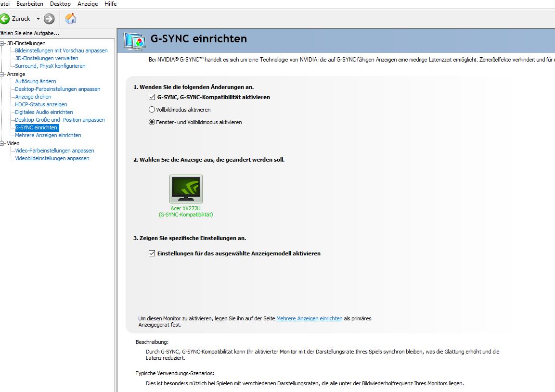Viewport: 555px width, 392px height.
Task: Open Mehrere Anzeigen einrichten tree entry
Action: point(48,136)
